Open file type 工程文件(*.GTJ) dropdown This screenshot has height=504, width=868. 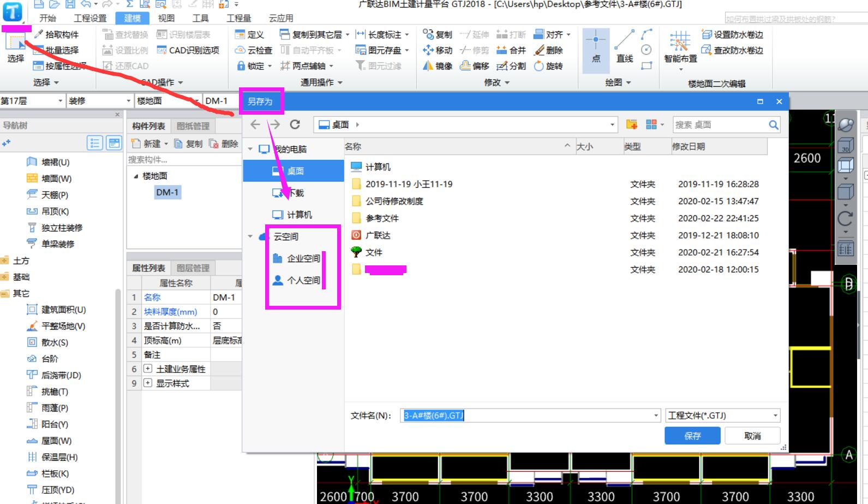tap(775, 416)
